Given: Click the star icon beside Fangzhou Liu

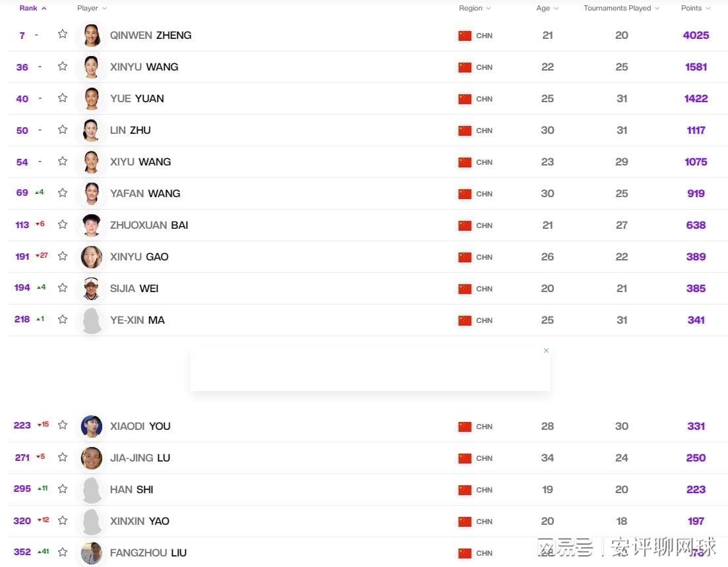Looking at the screenshot, I should [63, 552].
